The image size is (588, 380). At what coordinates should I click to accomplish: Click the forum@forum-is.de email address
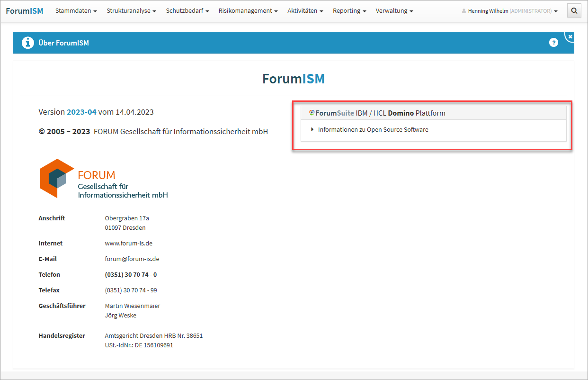click(132, 259)
